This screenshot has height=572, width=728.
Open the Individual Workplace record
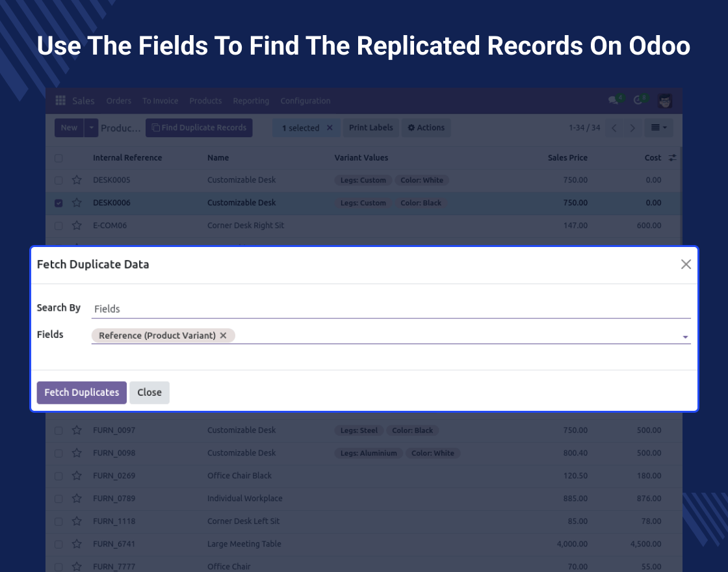point(244,499)
